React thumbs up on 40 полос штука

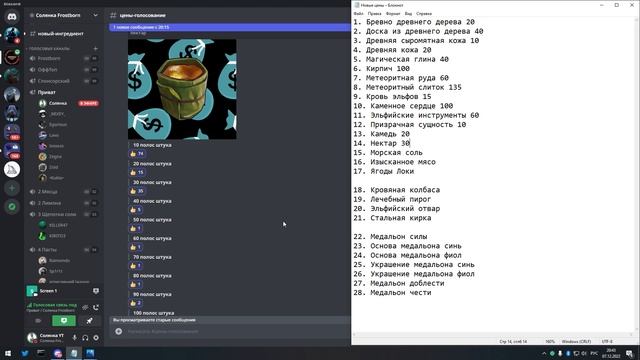(x=136, y=210)
